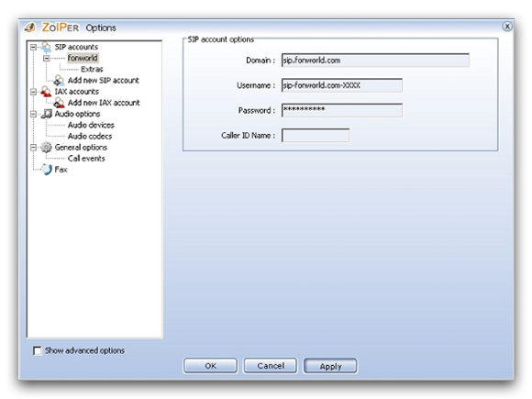Collapse the General options tree node
Screen dimensions: 532x399
click(33, 148)
